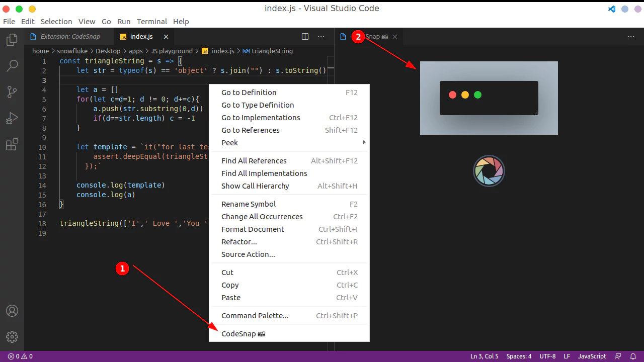Click UTF-8 encoding in status bar
This screenshot has height=362, width=644.
click(547, 356)
